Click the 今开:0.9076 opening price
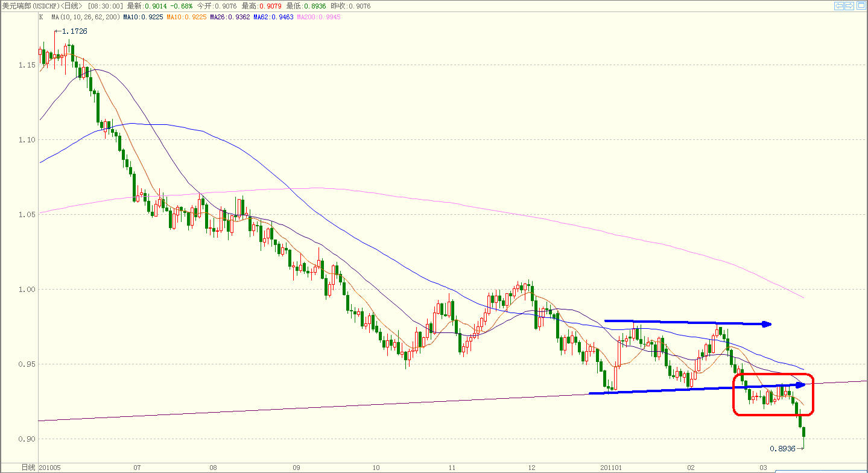Viewport: 868px width, 473px height. tap(217, 6)
